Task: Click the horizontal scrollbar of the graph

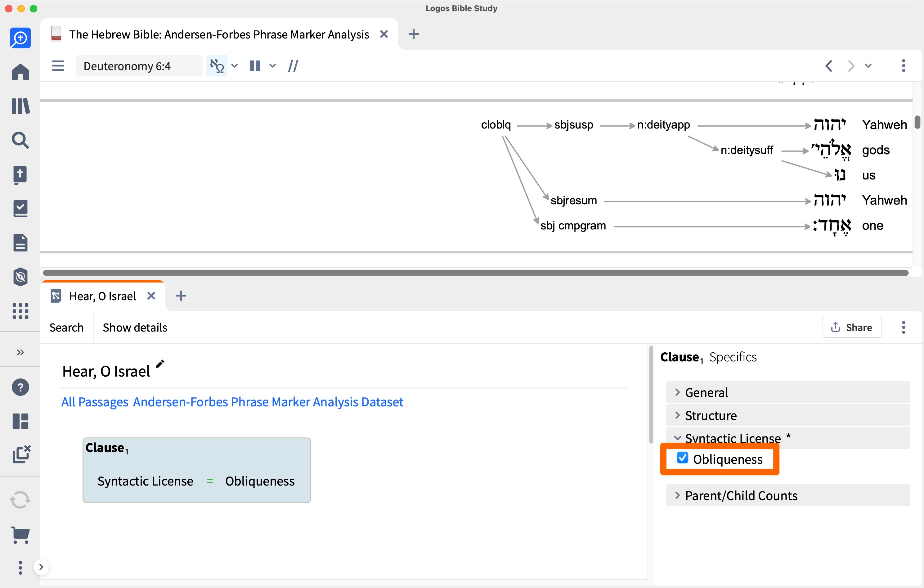Action: 475,273
